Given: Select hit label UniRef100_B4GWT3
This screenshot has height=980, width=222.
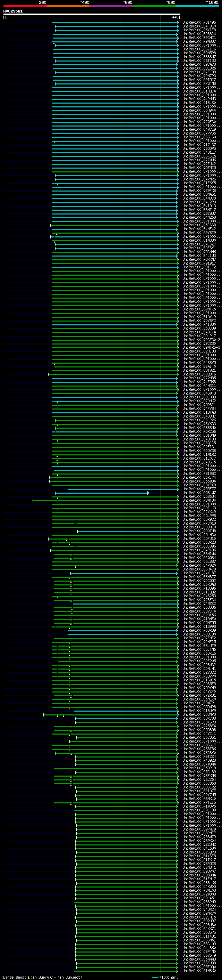Looking at the screenshot, I should (x=199, y=393).
